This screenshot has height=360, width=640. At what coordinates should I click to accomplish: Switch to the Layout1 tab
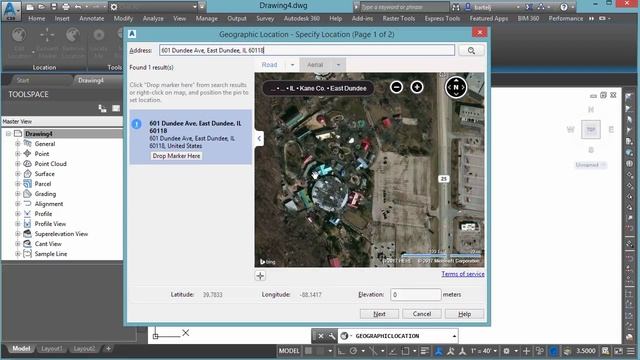click(x=52, y=349)
